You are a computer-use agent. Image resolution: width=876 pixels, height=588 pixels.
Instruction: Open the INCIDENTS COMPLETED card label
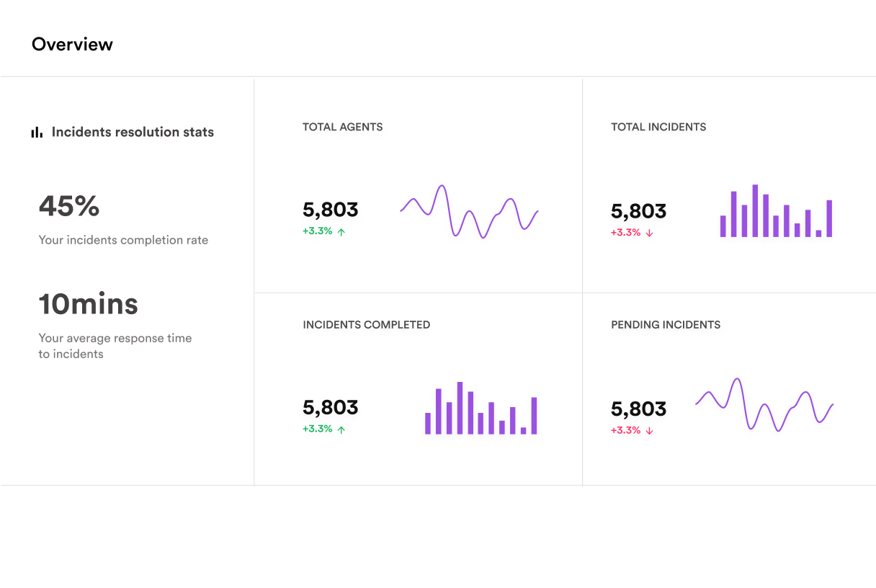click(366, 325)
